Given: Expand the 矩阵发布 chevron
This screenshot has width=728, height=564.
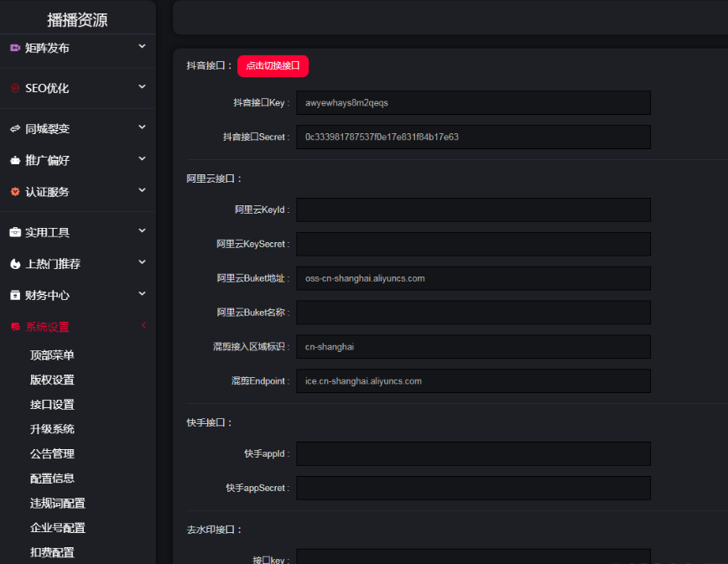Looking at the screenshot, I should click(143, 47).
